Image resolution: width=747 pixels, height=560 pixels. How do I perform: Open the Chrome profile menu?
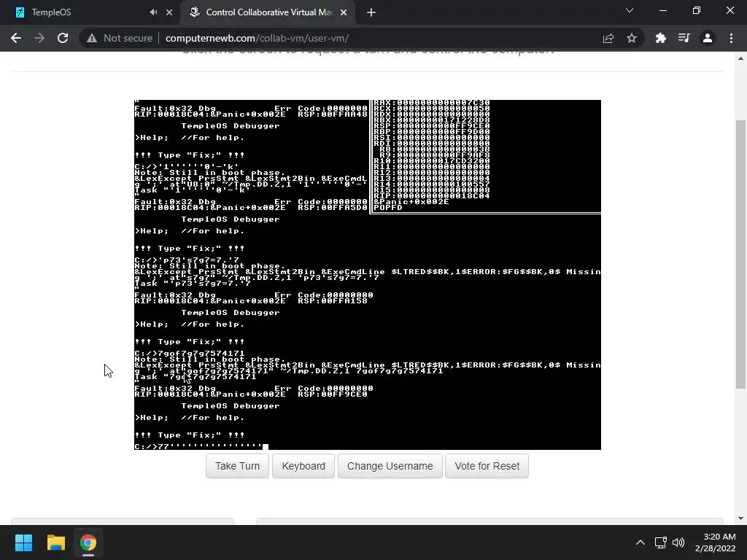pyautogui.click(x=708, y=38)
